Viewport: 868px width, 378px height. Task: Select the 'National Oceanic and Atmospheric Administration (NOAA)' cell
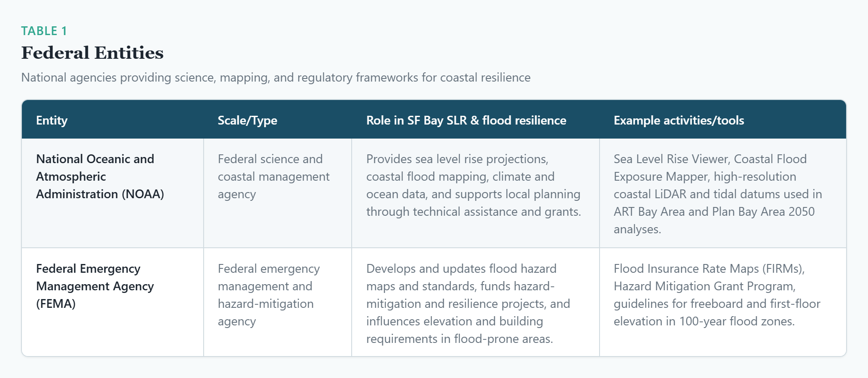point(113,193)
